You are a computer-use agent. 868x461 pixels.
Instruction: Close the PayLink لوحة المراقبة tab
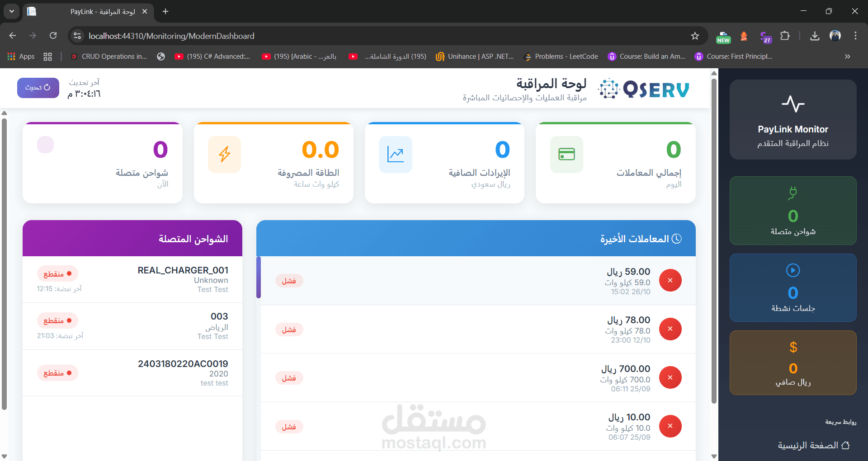point(145,11)
